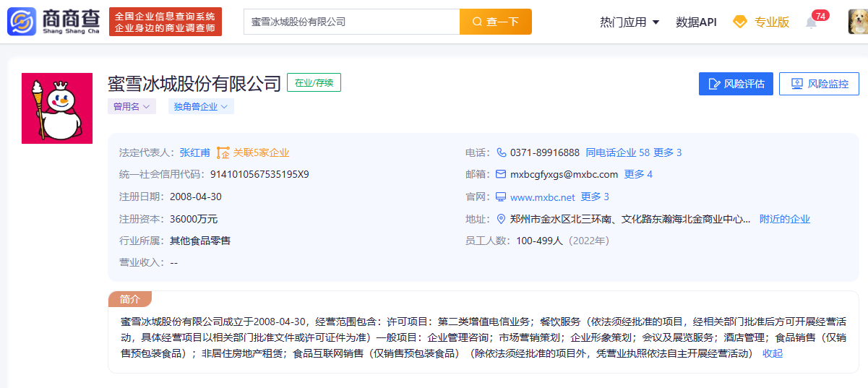Click the notification bell icon
This screenshot has height=388, width=868.
(811, 22)
